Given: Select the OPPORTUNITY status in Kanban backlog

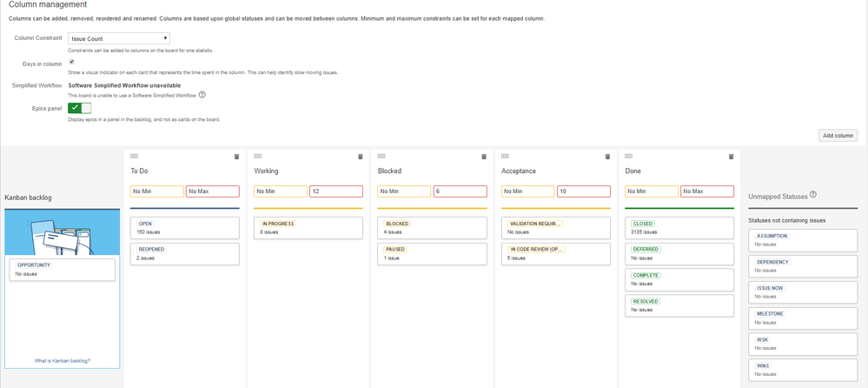Looking at the screenshot, I should (x=63, y=270).
